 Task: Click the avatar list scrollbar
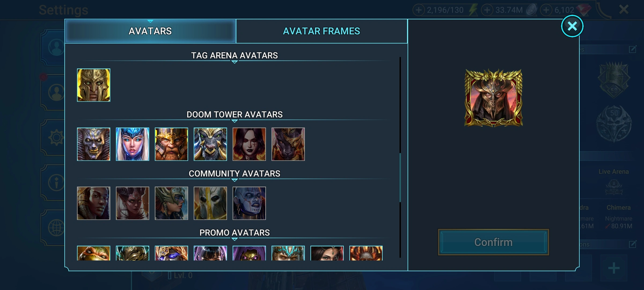click(400, 177)
